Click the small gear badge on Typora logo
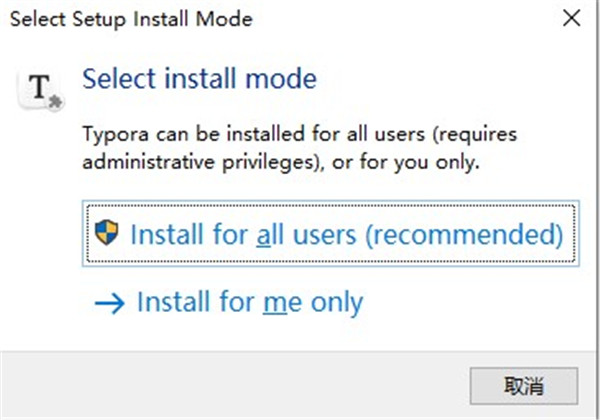 53,99
